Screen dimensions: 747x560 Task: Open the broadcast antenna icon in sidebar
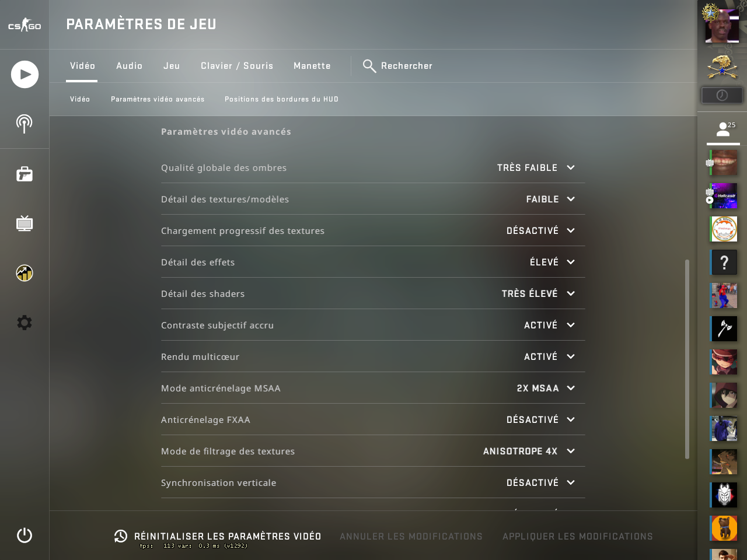[x=25, y=124]
